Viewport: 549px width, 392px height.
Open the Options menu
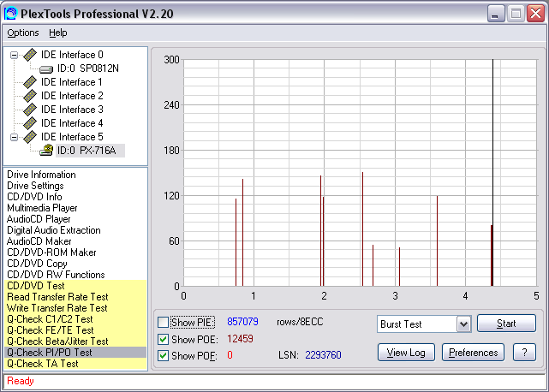point(23,33)
